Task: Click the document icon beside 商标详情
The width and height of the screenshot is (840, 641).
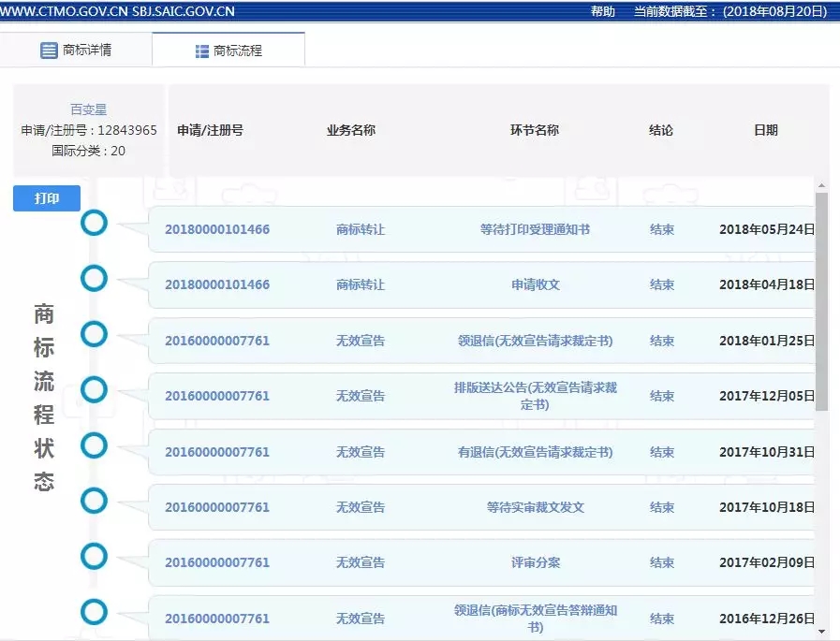Action: click(49, 51)
